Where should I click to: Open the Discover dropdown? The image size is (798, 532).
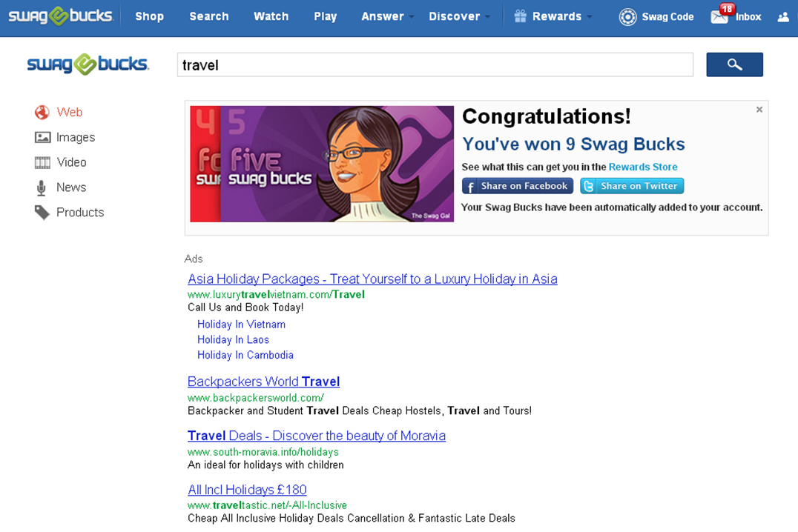tap(455, 16)
